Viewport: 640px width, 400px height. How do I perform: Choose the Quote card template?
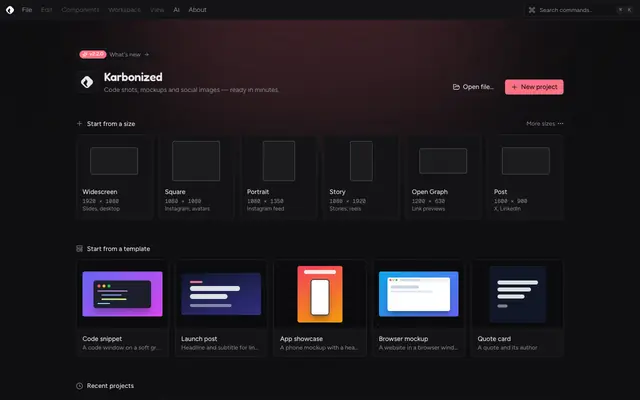pos(517,308)
